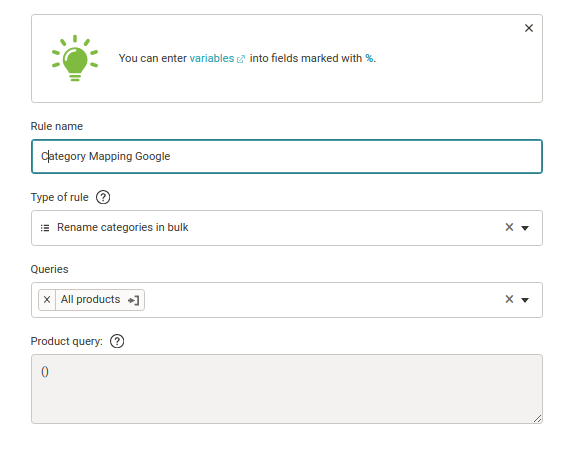Expand the Queries dropdown arrow

click(525, 300)
